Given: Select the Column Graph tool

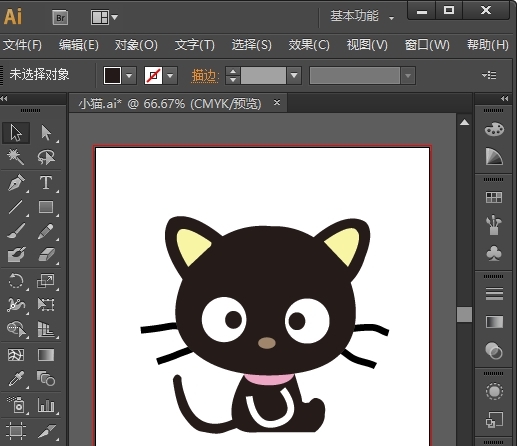Looking at the screenshot, I should (46, 405).
